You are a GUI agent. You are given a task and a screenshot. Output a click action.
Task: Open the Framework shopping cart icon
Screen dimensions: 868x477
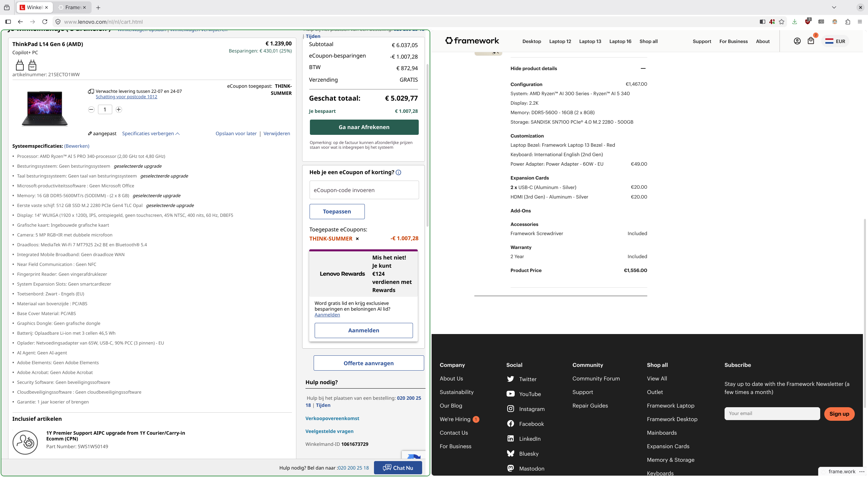(x=811, y=41)
